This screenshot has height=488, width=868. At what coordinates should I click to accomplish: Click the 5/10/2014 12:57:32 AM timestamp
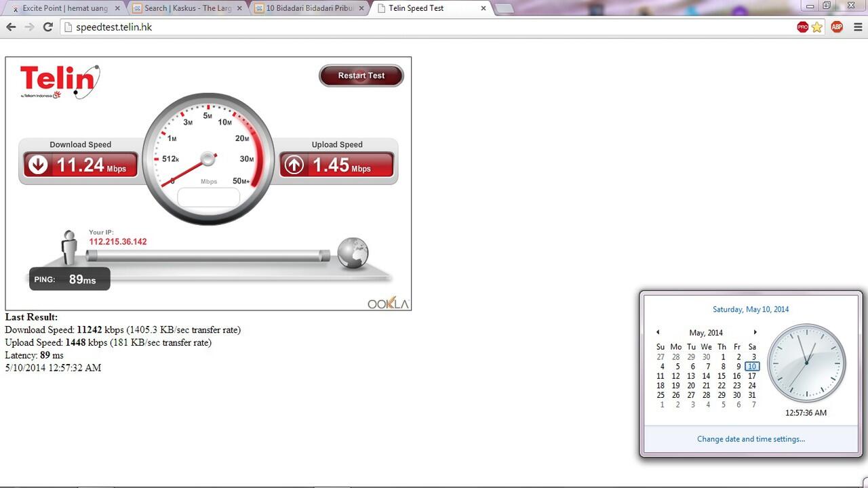coord(53,368)
